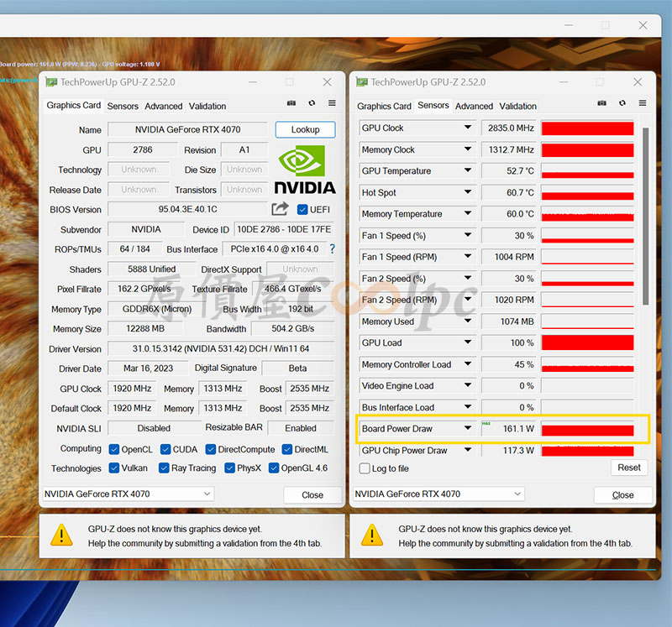Click the Bus Interface question mark

[332, 248]
